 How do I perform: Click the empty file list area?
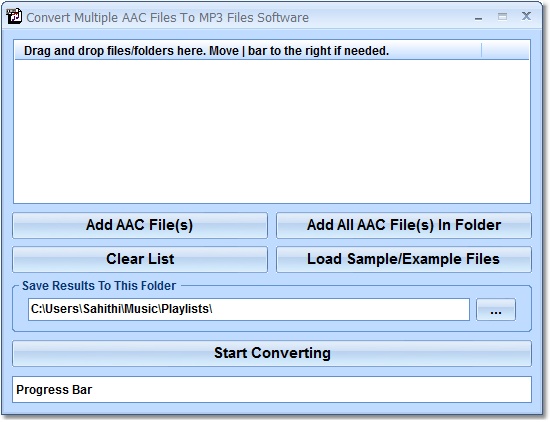(x=272, y=132)
